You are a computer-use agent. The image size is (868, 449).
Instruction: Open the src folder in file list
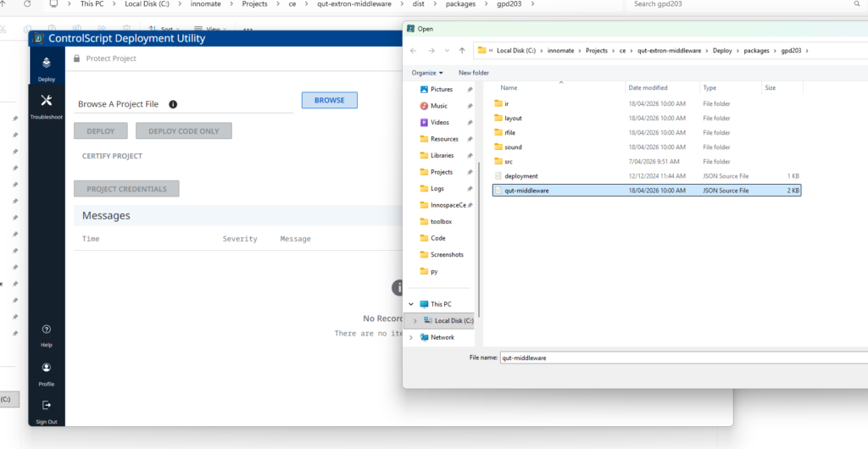coord(508,162)
